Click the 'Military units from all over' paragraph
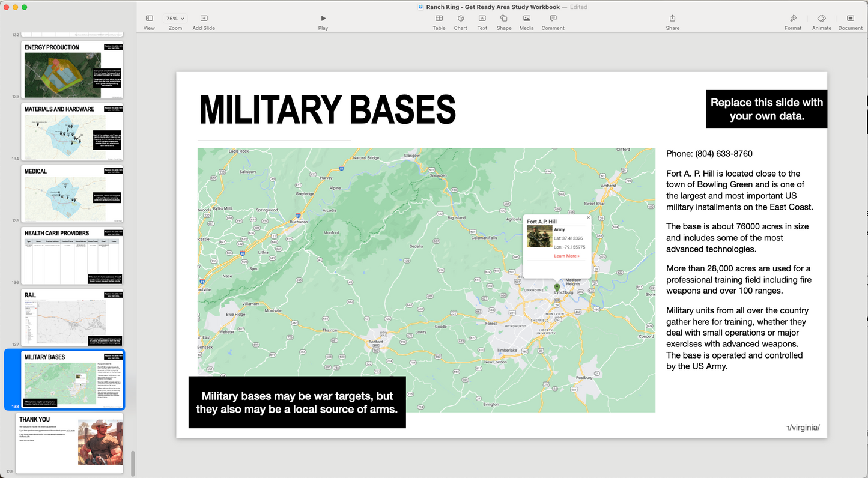This screenshot has width=868, height=478. [738, 338]
